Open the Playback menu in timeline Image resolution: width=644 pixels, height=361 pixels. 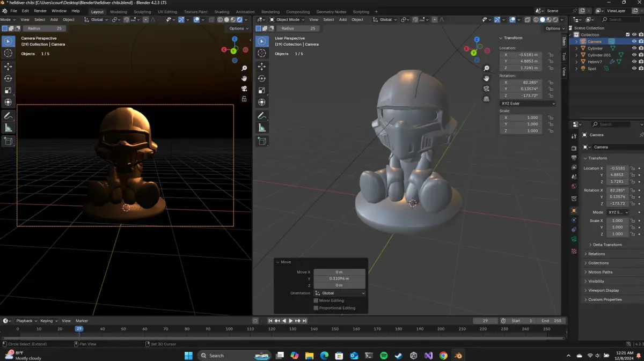pos(26,321)
